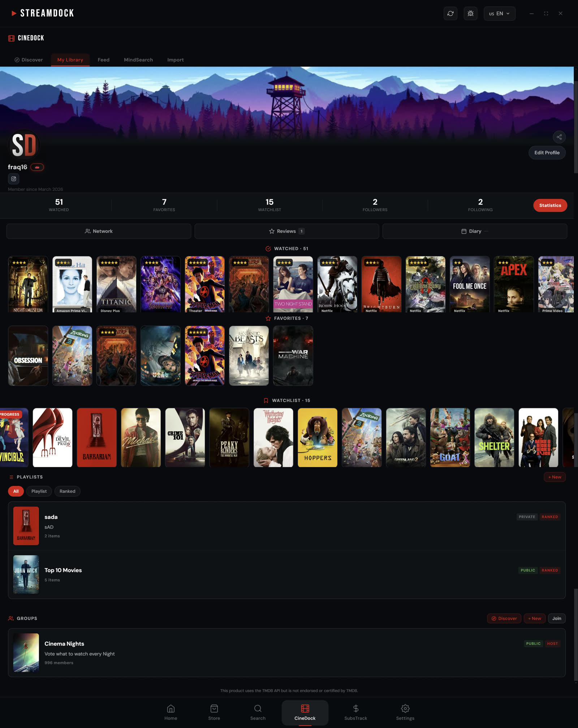Open Barbarian poster in watchlist row
The height and width of the screenshot is (728, 578).
[96, 437]
